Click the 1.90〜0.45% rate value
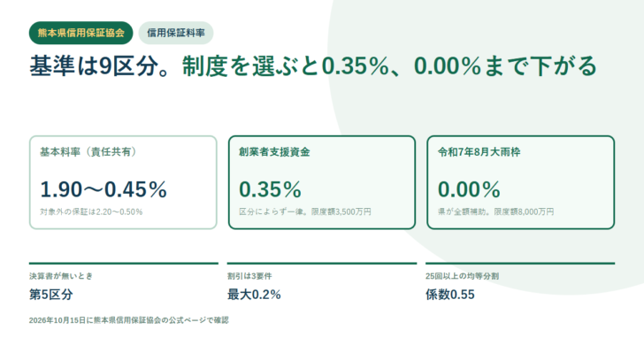This screenshot has height=338, width=644. pyautogui.click(x=103, y=189)
